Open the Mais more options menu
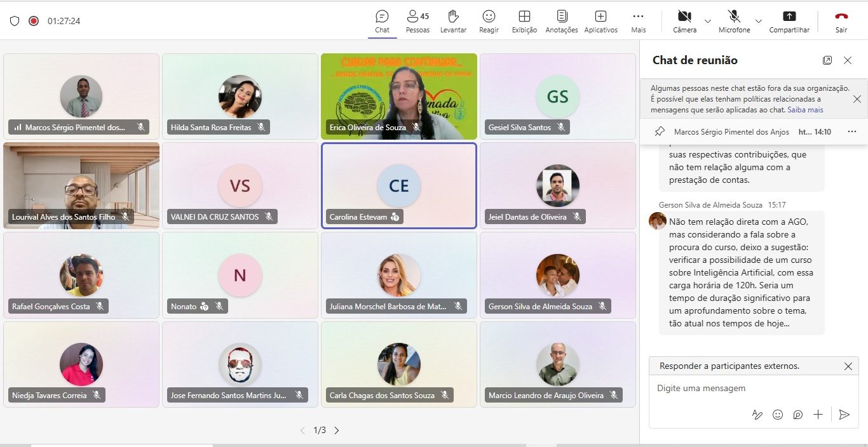This screenshot has height=447, width=868. [638, 21]
